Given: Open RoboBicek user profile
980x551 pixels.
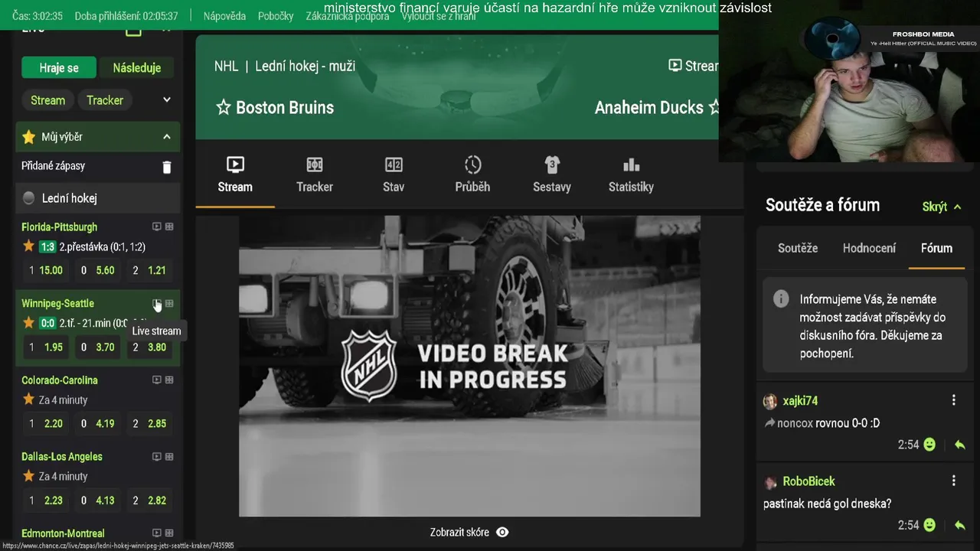Looking at the screenshot, I should (x=808, y=481).
